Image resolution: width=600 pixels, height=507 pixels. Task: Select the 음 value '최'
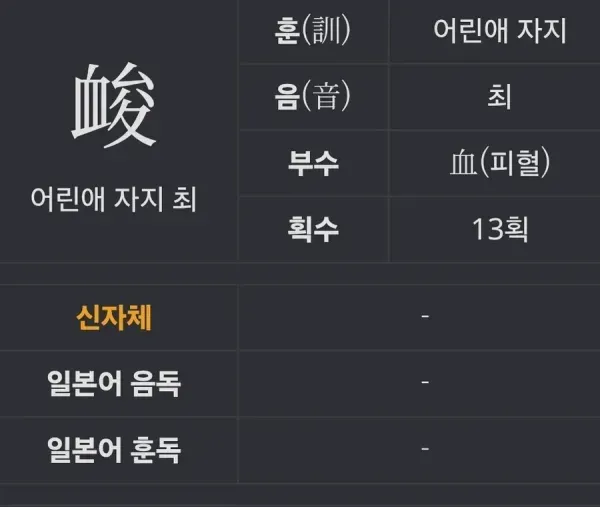point(499,97)
